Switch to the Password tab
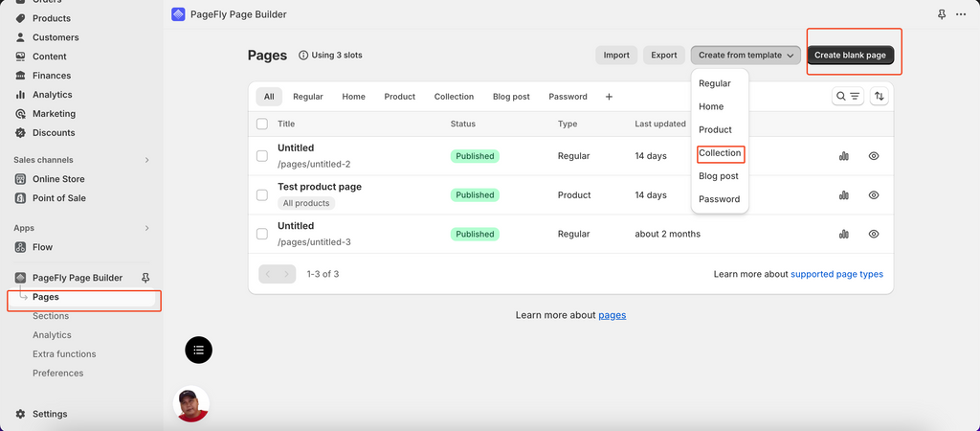 [x=568, y=97]
